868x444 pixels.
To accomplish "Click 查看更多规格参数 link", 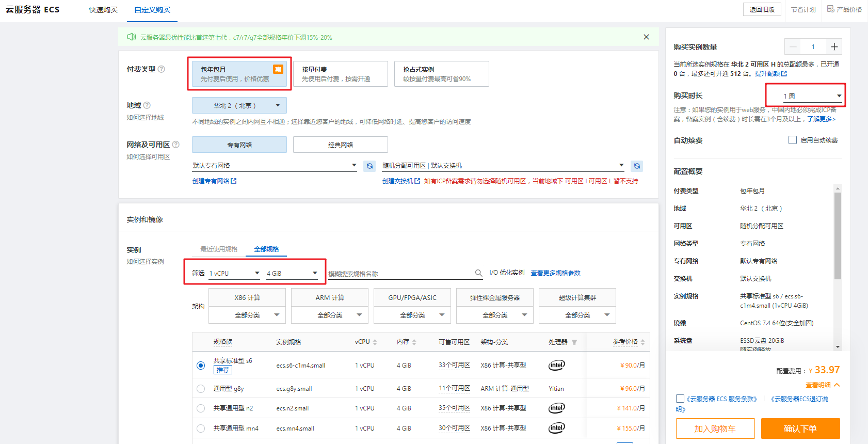I will 556,273.
